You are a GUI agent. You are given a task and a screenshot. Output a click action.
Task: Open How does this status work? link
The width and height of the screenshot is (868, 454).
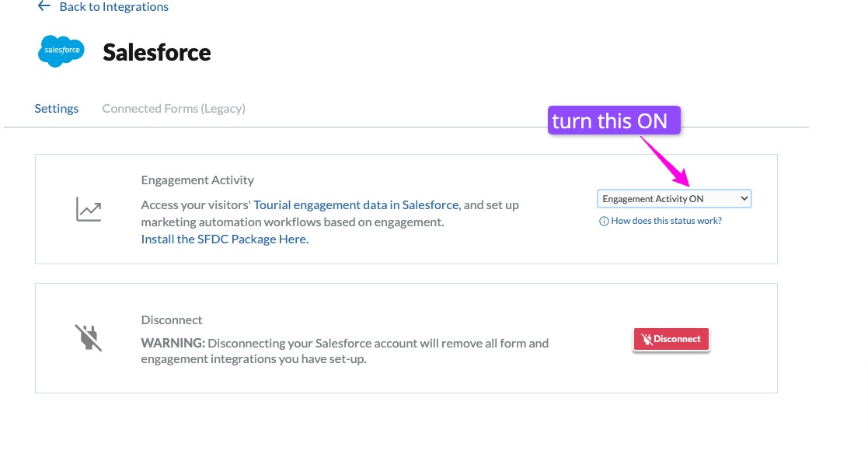click(666, 222)
